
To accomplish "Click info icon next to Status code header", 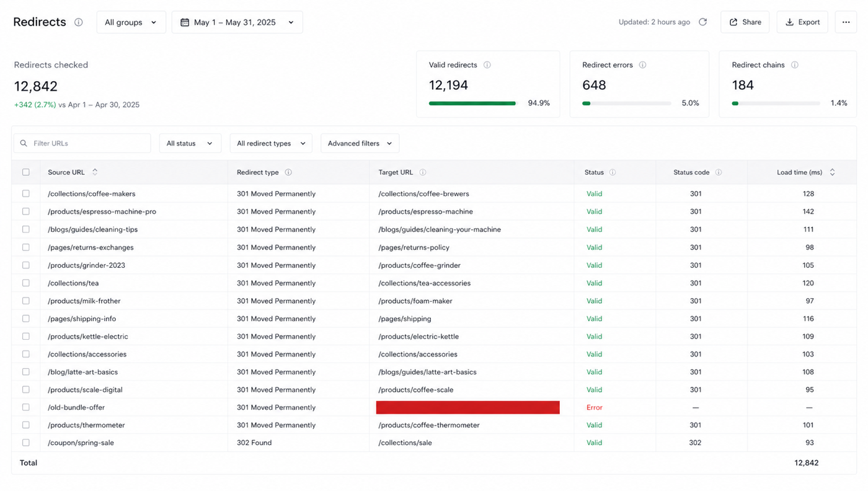I will pyautogui.click(x=719, y=172).
